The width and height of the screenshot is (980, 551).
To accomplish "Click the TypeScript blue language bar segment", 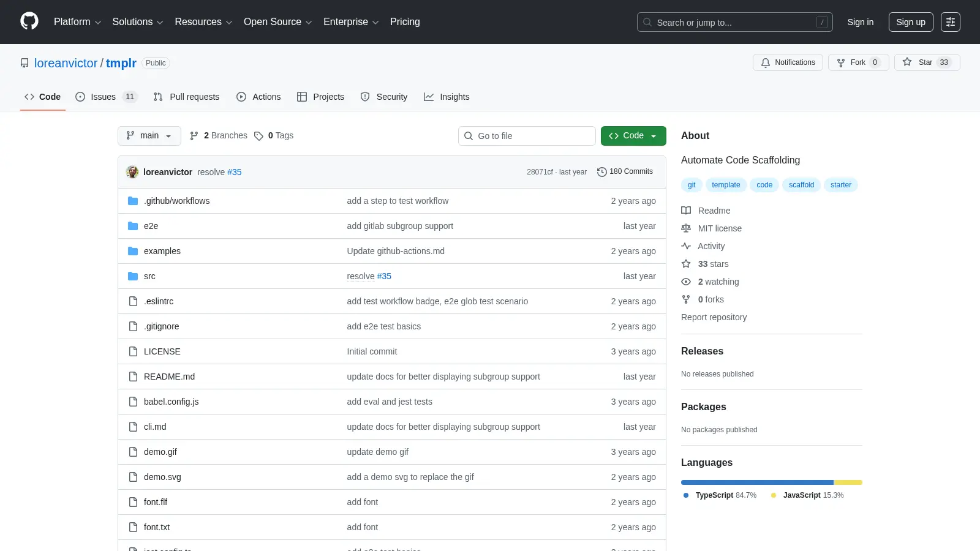I will point(757,482).
